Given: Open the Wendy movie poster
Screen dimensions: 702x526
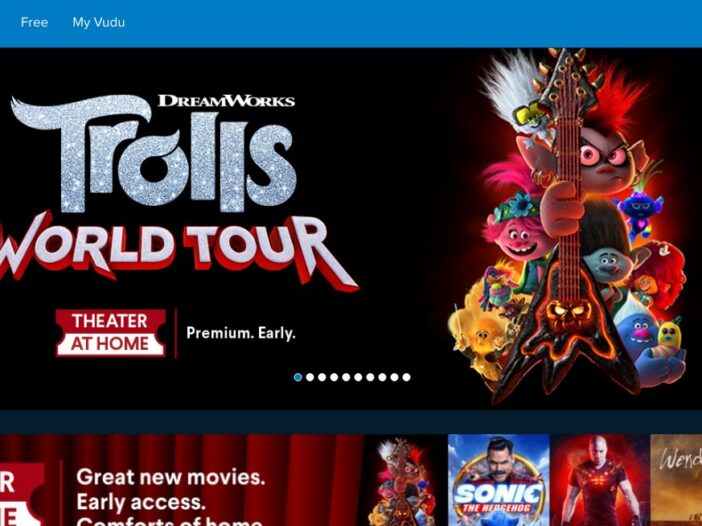Looking at the screenshot, I should (x=676, y=480).
